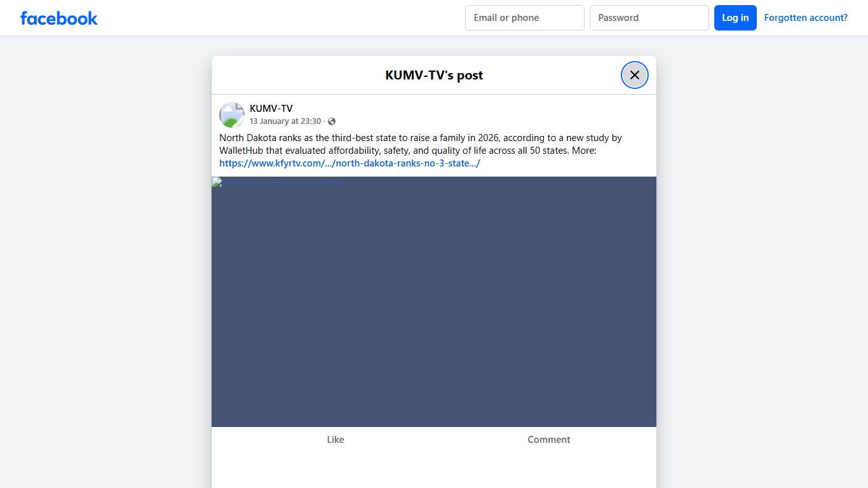Click the post's attached image
Image resolution: width=868 pixels, height=488 pixels.
click(434, 302)
